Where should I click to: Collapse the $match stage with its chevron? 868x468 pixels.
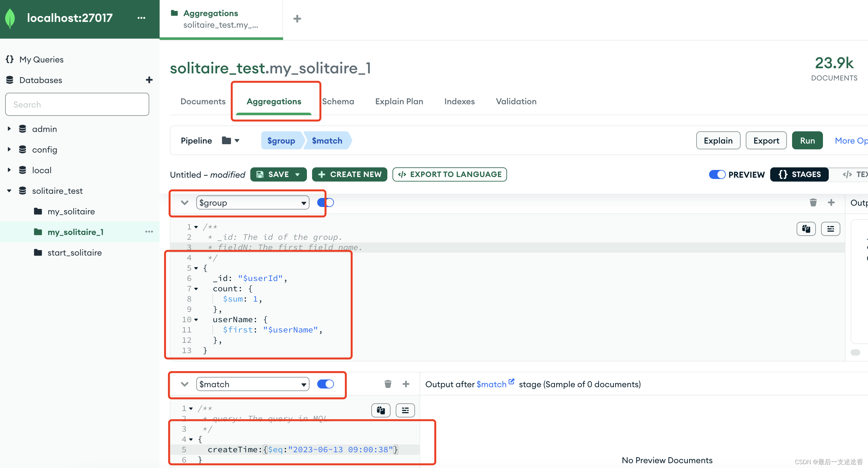tap(184, 384)
